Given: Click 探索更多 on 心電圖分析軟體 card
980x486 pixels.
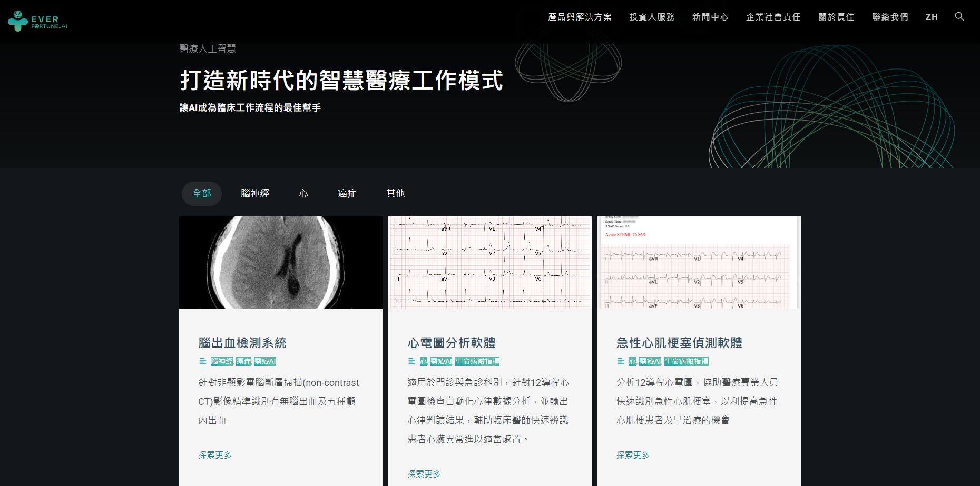Looking at the screenshot, I should click(424, 474).
